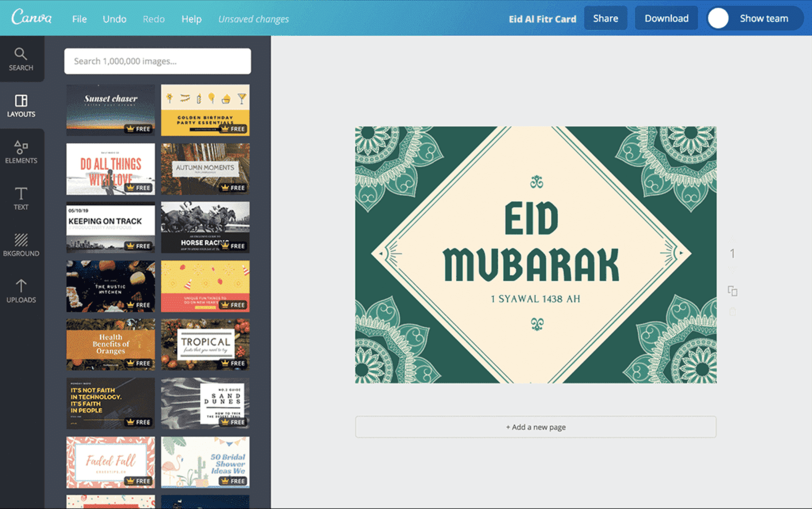Click the Unsaved changes status text
Image resolution: width=812 pixels, height=509 pixels.
253,19
